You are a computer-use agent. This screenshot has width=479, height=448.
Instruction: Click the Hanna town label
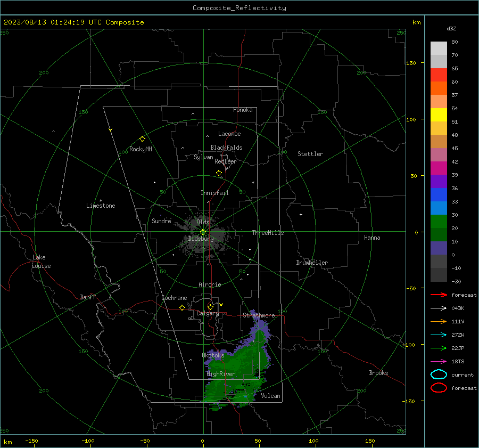pyautogui.click(x=372, y=238)
